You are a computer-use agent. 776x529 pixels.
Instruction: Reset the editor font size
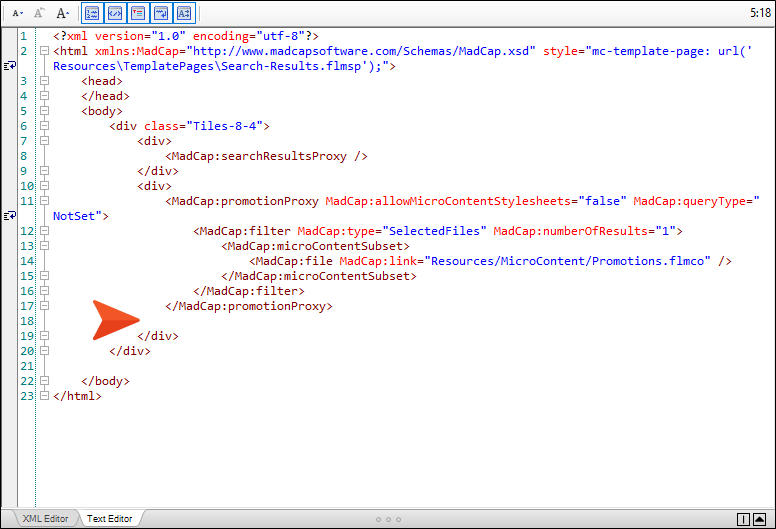pyautogui.click(x=39, y=13)
